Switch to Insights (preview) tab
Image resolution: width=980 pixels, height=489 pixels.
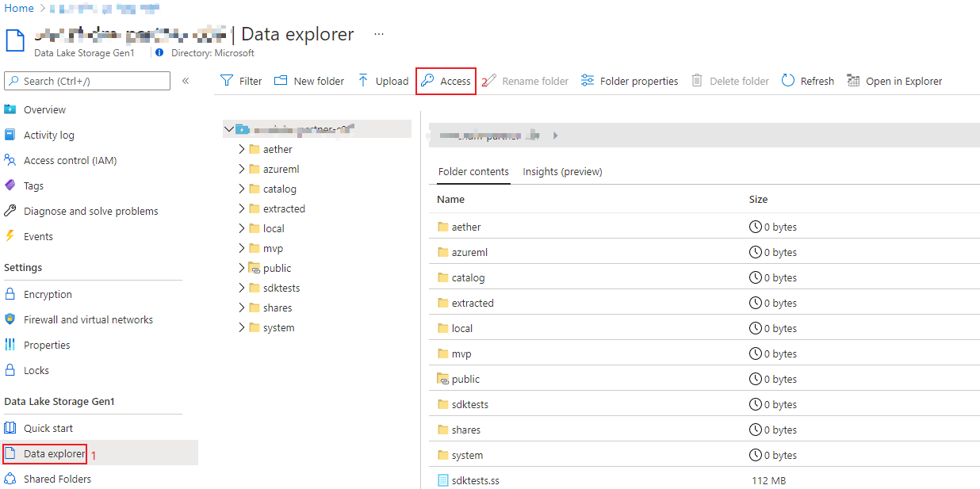pos(562,171)
